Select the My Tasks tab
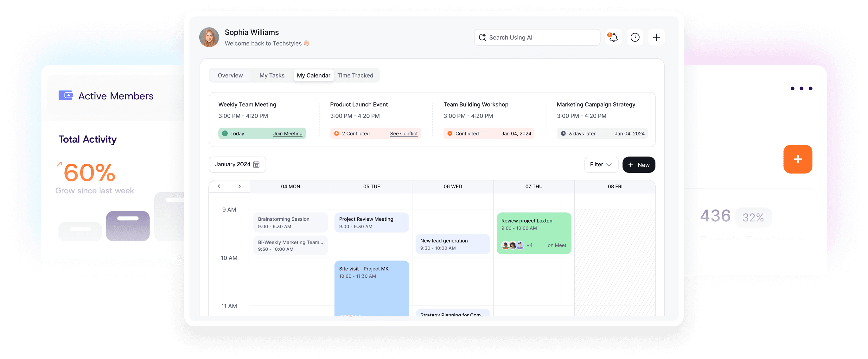The height and width of the screenshot is (359, 868). click(271, 75)
